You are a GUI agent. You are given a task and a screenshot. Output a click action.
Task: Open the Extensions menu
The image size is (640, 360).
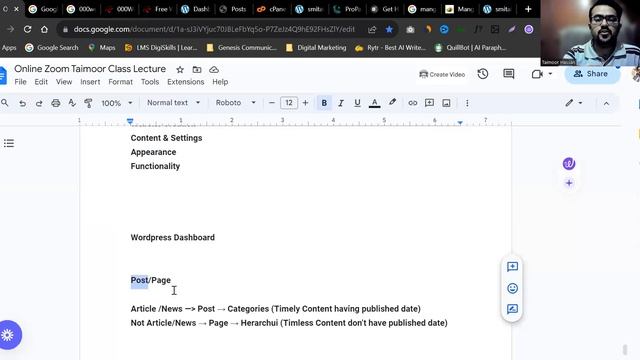pos(185,82)
